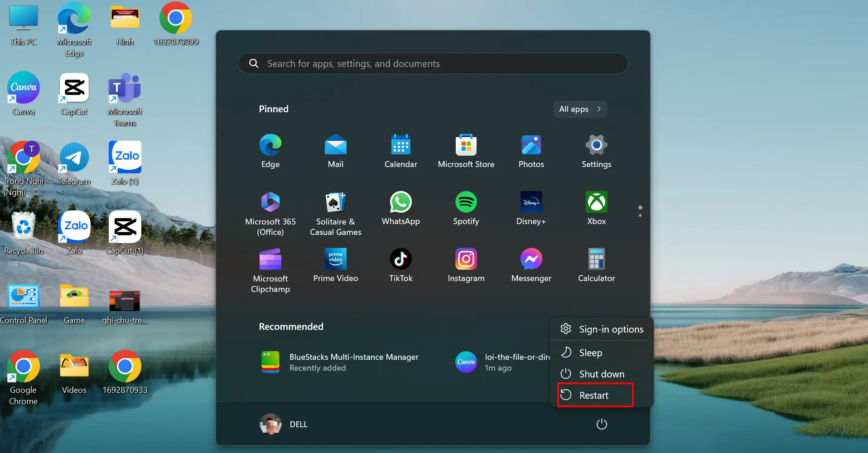Screen dimensions: 868x453
Task: Select the CapCut desktop shortcut
Action: pyautogui.click(x=74, y=93)
